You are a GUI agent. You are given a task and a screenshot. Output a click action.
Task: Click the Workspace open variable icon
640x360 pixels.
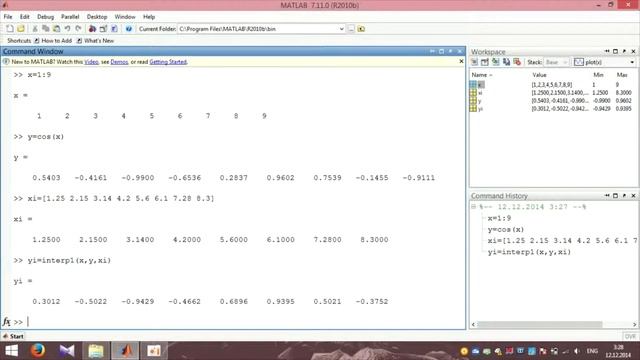tap(485, 62)
